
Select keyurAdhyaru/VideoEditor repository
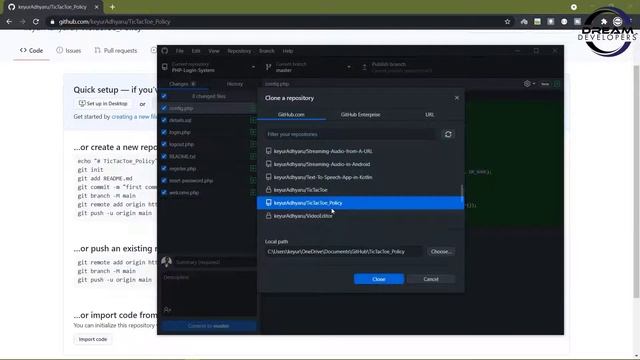click(360, 216)
